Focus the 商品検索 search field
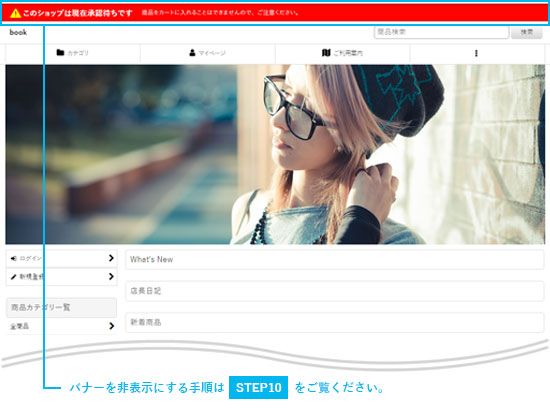Screen dimensions: 550x410 [441, 32]
